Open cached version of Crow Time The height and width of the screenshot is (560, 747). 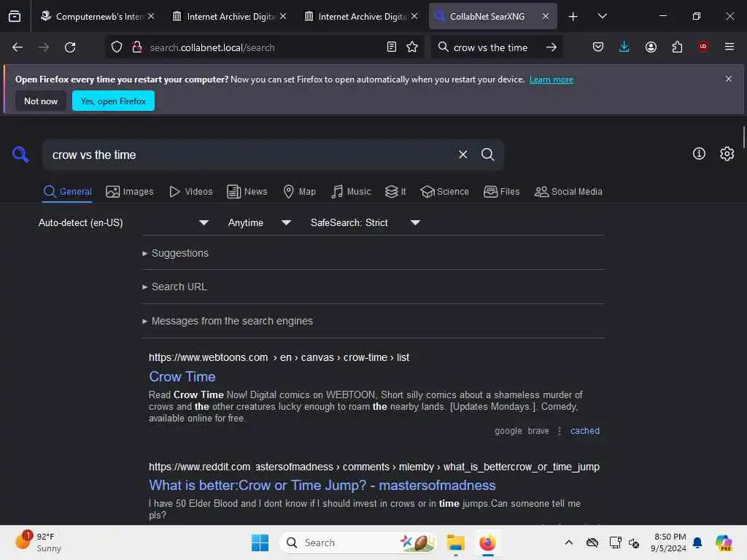585,431
